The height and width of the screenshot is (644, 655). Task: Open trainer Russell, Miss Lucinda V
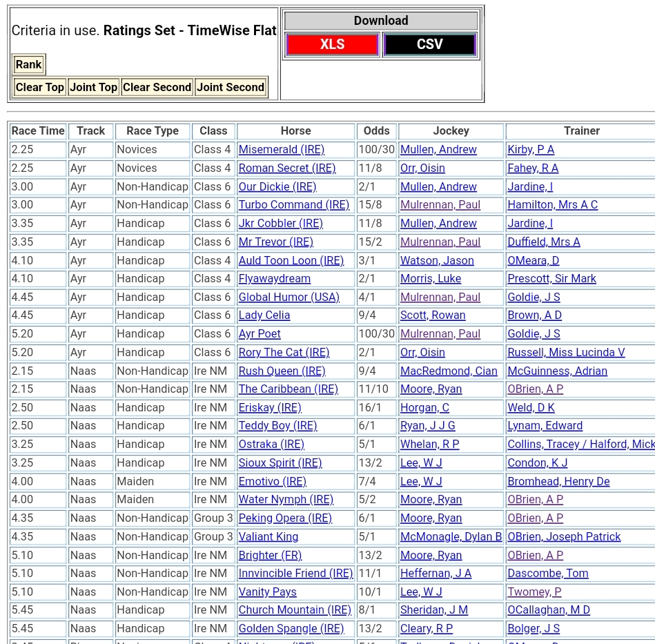pos(566,353)
